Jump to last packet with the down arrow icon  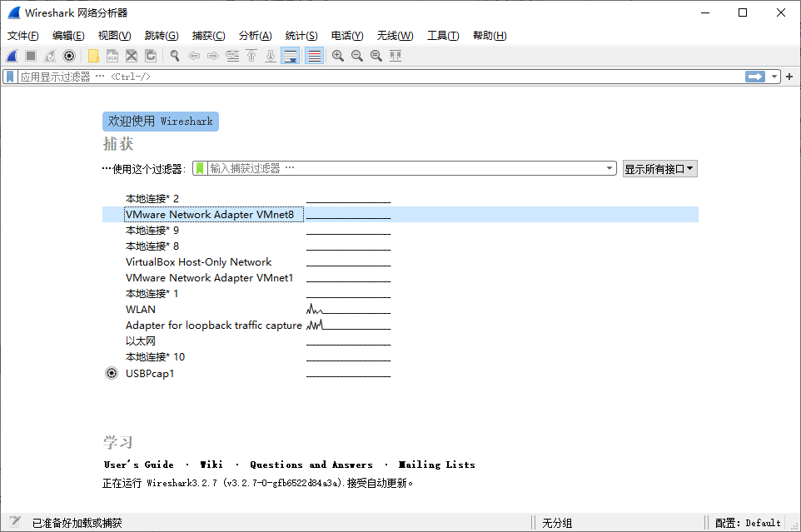click(271, 56)
